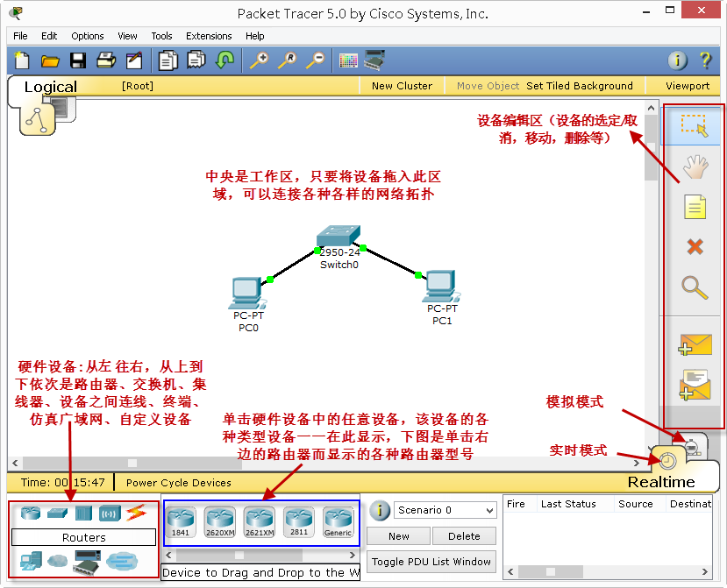Print the workspace using the printer icon
The width and height of the screenshot is (727, 588).
106,60
